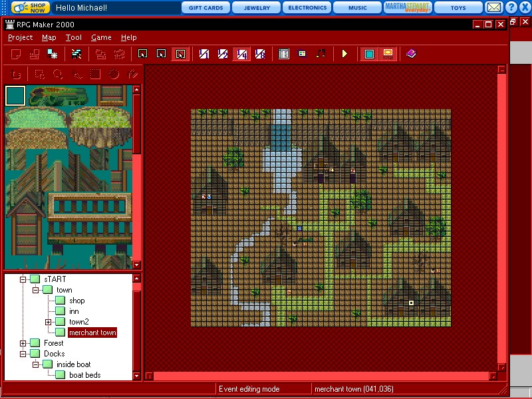Click the Save Map toolbar icon

[x=100, y=54]
